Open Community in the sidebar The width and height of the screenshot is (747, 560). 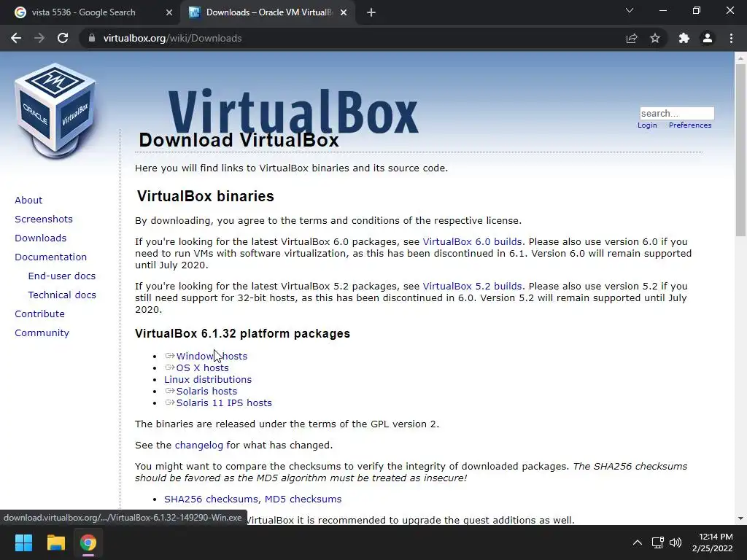pos(42,333)
